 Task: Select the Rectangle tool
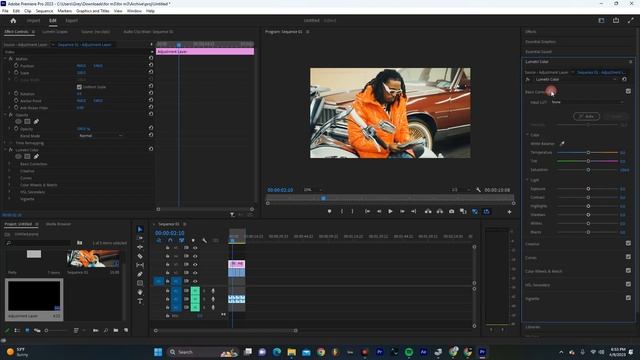(x=140, y=283)
